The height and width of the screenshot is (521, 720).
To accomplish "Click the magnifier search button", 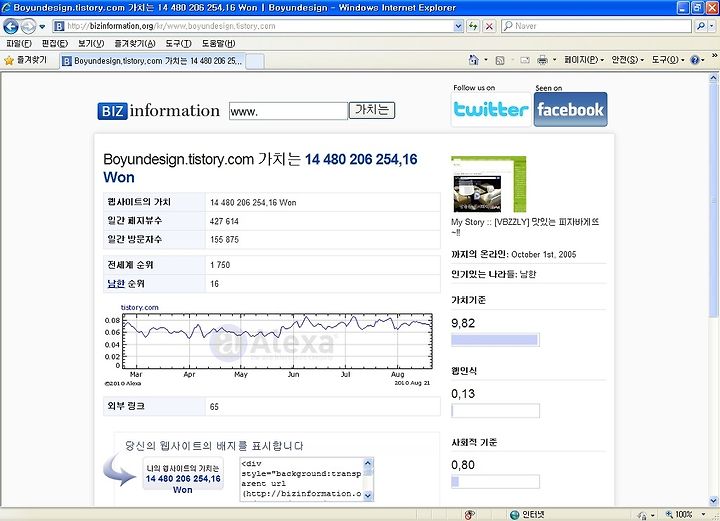I will pyautogui.click(x=700, y=26).
